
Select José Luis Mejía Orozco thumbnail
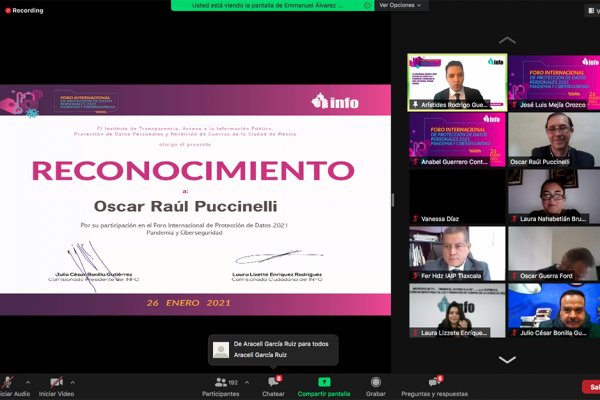[x=554, y=82]
